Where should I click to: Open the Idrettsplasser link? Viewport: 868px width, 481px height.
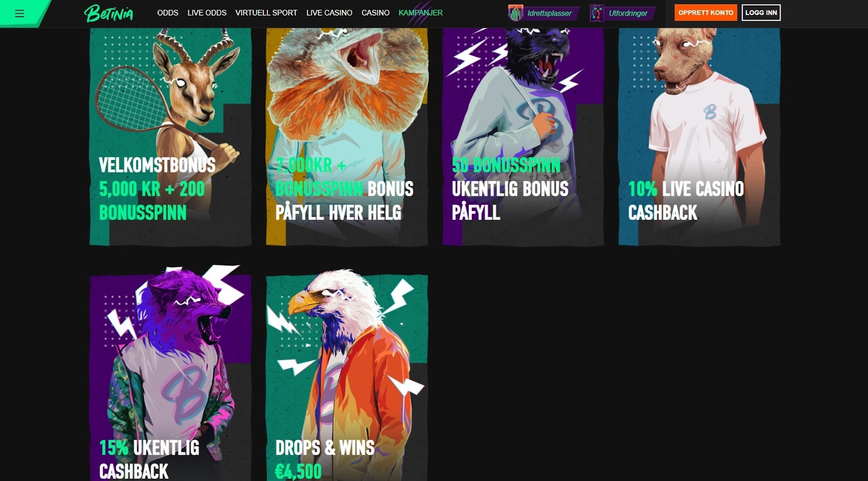[x=549, y=13]
